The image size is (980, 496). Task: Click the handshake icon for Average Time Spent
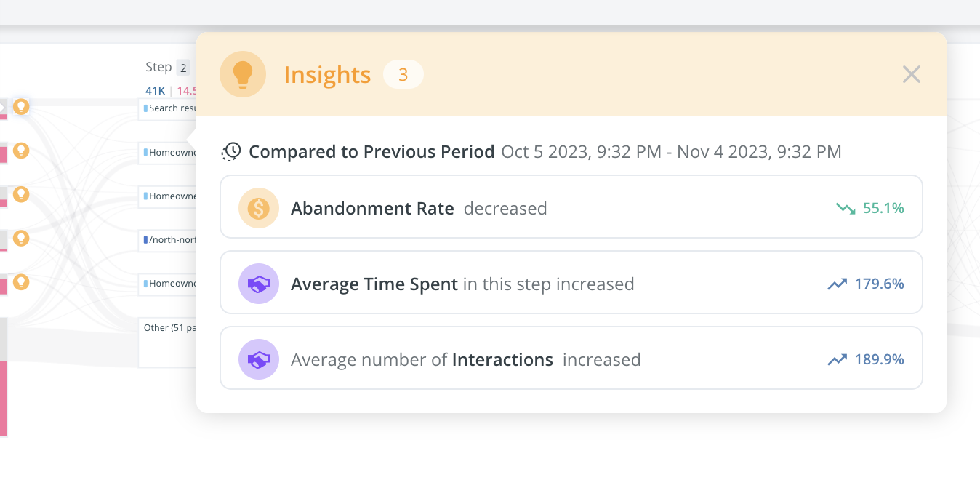click(x=258, y=284)
